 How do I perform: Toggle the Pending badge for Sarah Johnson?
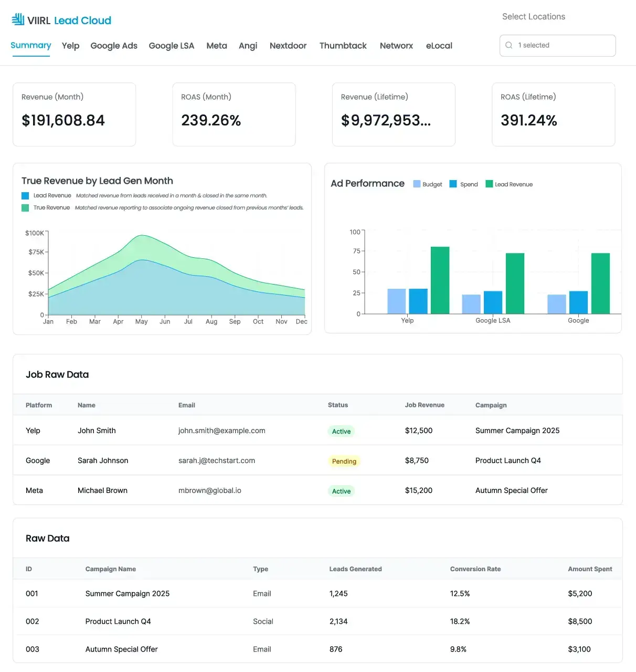[344, 461]
